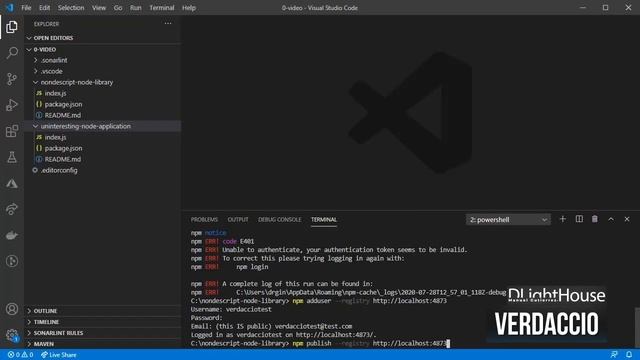The image size is (640, 360).
Task: Expand the Outline section
Action: 102,311
